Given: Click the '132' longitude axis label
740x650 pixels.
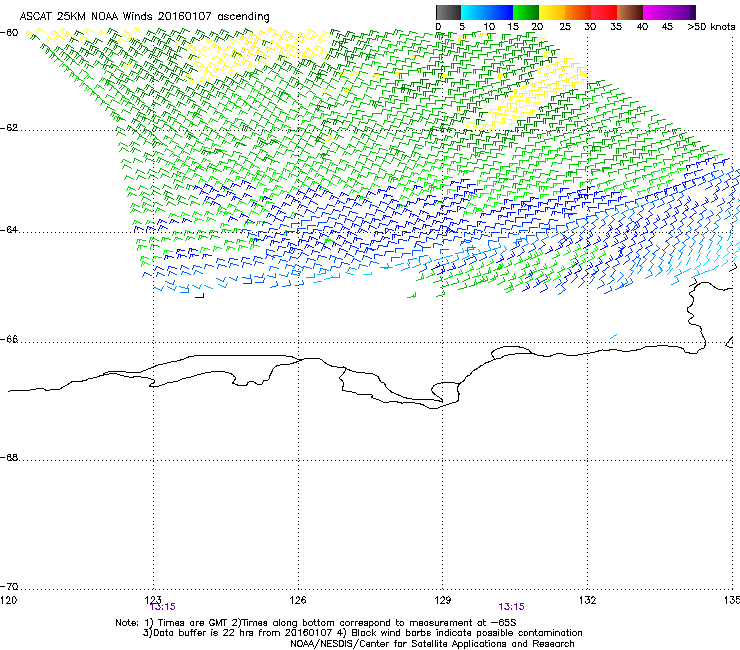Looking at the screenshot, I should (587, 600).
